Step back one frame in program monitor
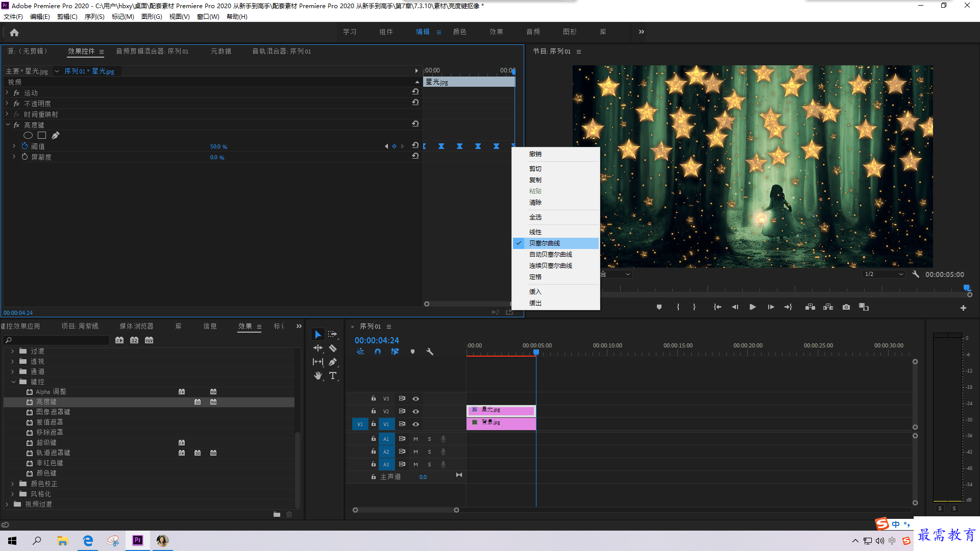 coord(735,307)
